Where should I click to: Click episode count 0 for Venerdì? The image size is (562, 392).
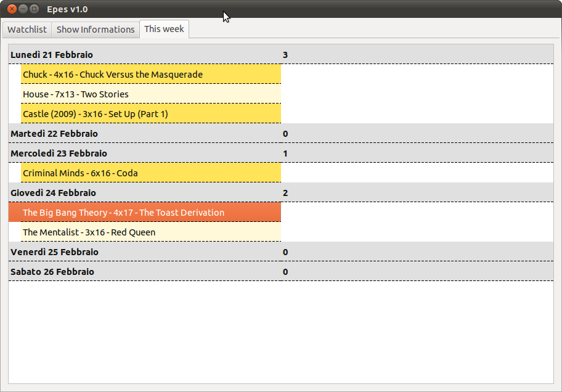(285, 252)
